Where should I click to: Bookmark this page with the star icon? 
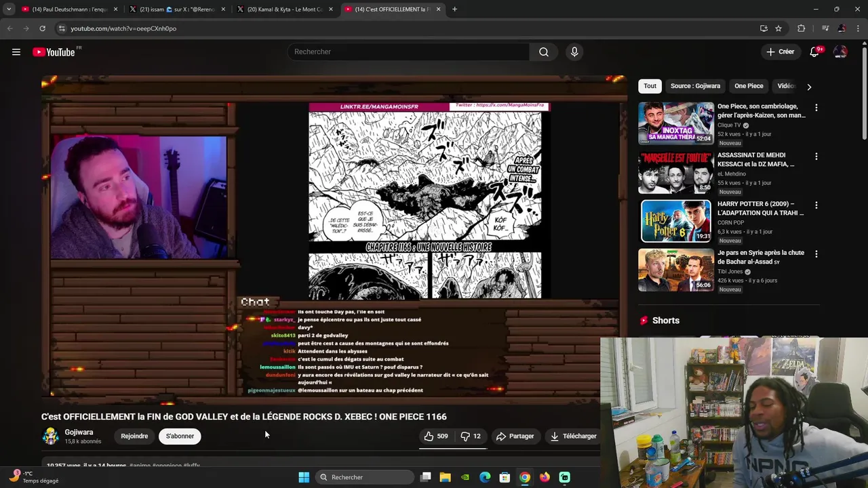click(x=778, y=28)
